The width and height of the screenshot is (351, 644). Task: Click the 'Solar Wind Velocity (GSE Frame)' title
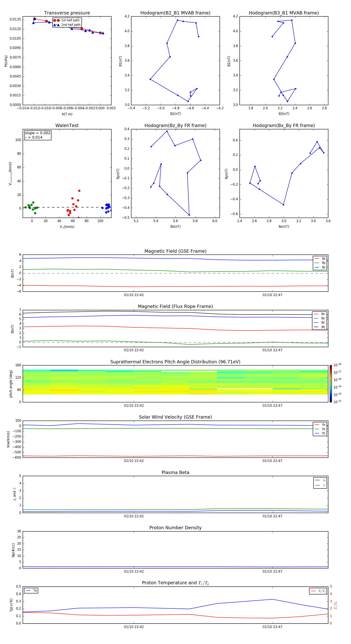(x=175, y=417)
